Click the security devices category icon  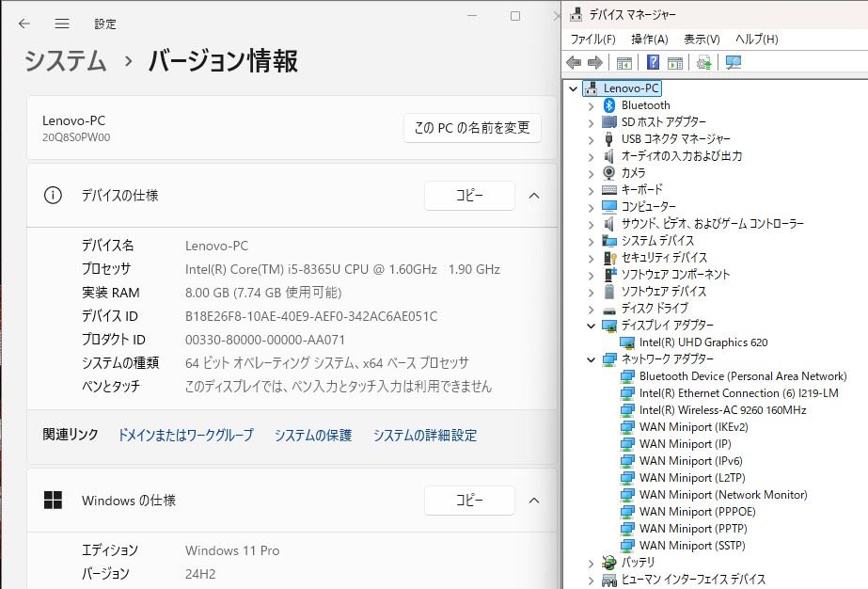tap(610, 258)
